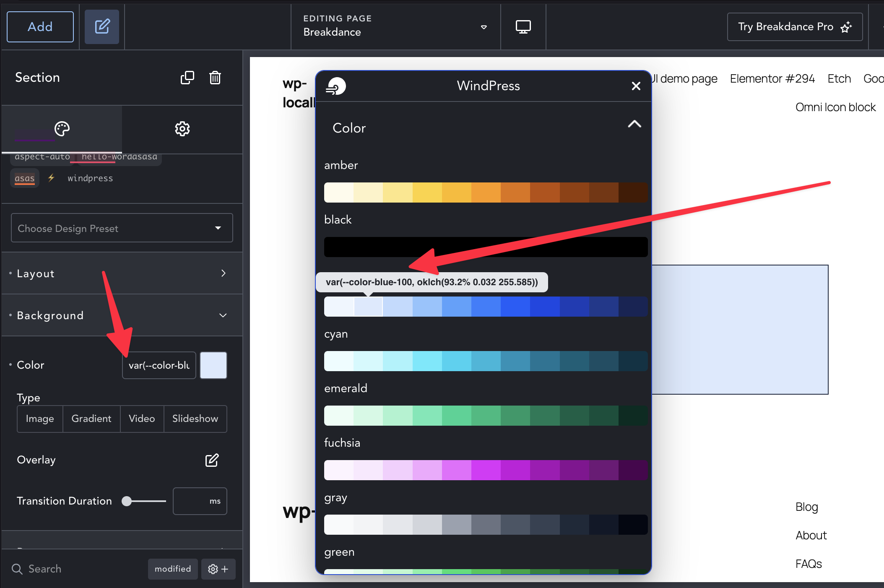Image resolution: width=884 pixels, height=588 pixels.
Task: Pick the darkest blue swatch
Action: click(633, 307)
